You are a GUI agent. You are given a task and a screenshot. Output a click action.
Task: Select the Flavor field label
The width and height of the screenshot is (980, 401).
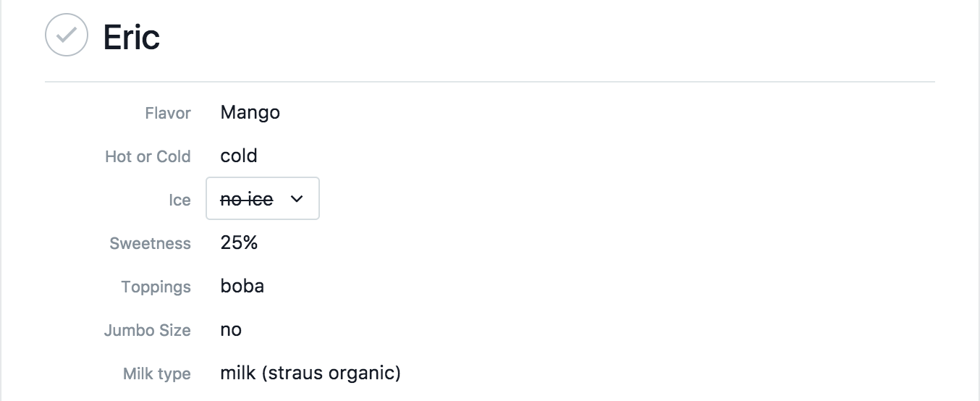click(168, 114)
